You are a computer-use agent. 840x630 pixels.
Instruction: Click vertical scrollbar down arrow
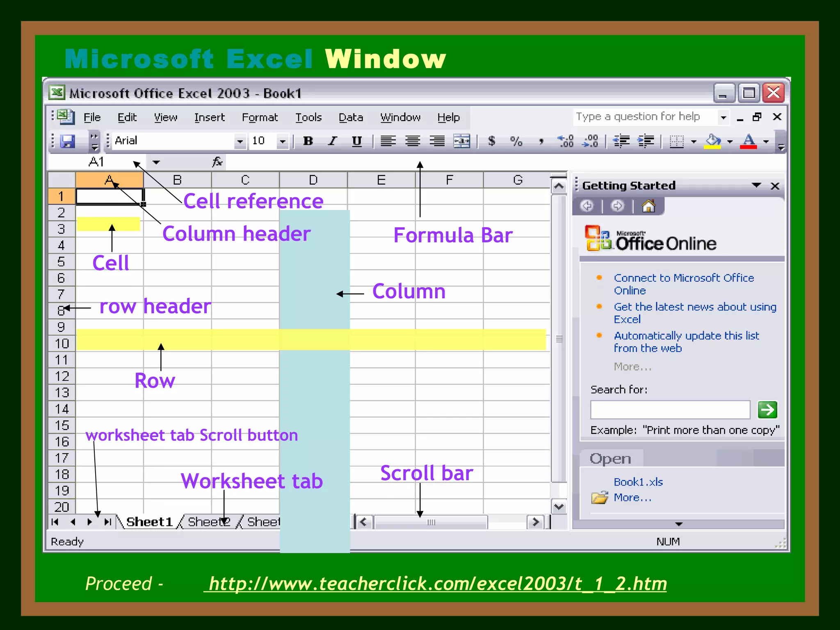click(x=559, y=506)
